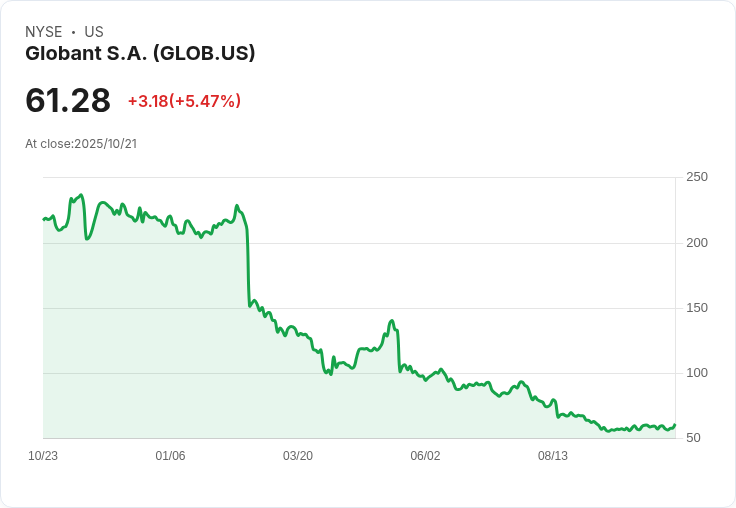
Task: Select the 08/13 date on the x-axis
Action: pos(553,456)
